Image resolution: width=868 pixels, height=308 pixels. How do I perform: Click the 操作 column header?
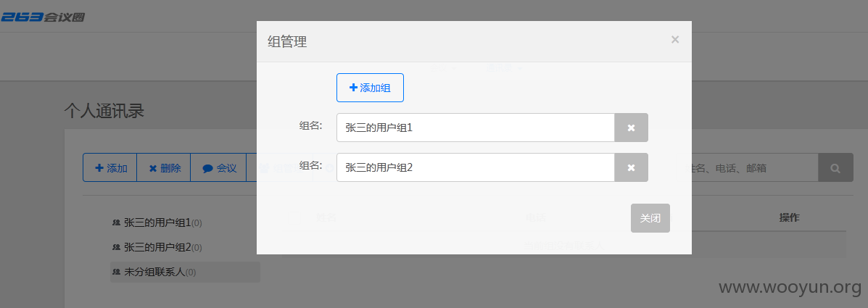(789, 217)
